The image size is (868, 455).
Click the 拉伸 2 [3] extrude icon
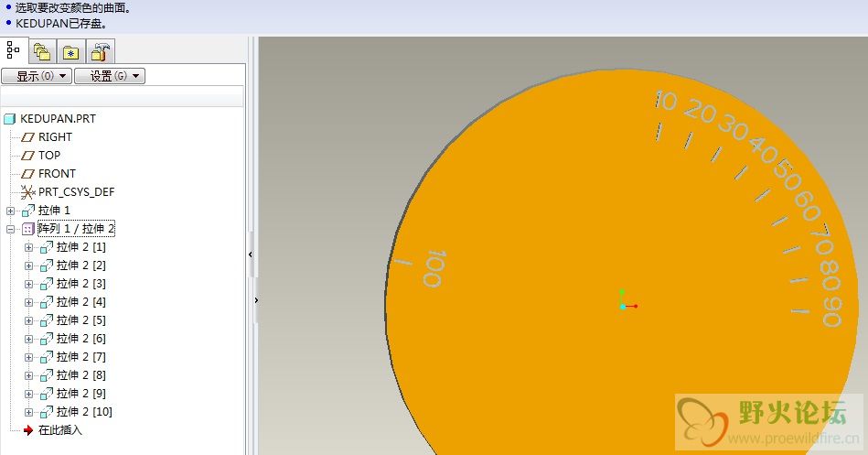[x=47, y=283]
